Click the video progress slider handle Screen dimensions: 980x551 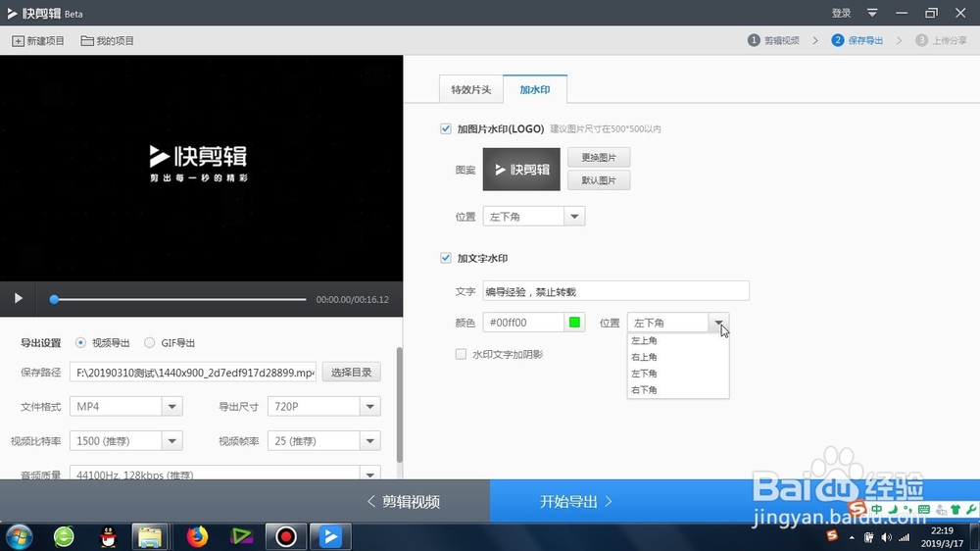pyautogui.click(x=54, y=299)
